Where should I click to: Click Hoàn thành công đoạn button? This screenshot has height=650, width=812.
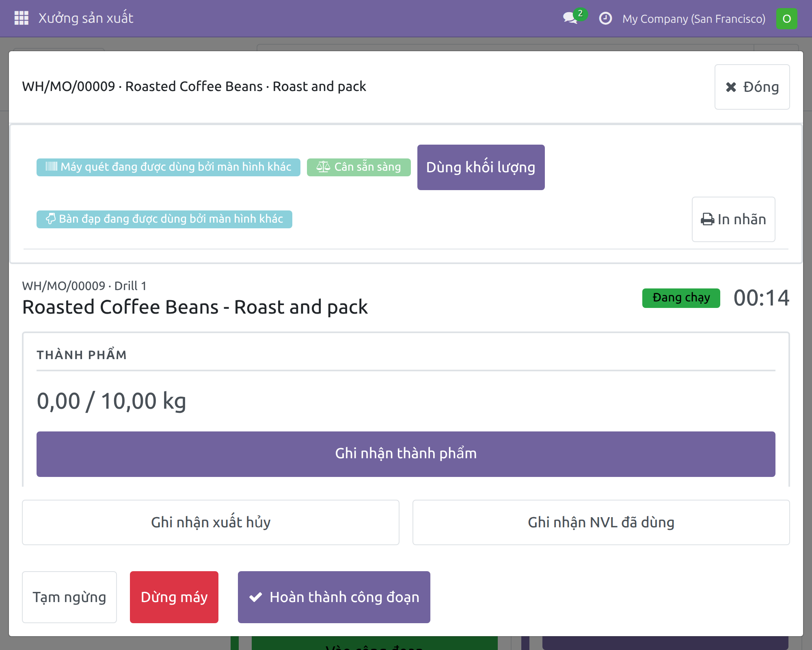point(334,597)
